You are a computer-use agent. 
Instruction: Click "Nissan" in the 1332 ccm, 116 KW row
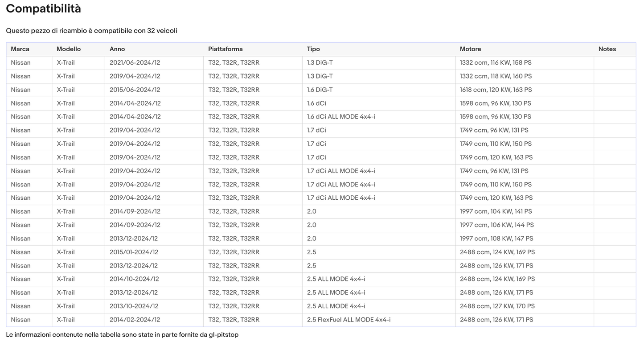coord(21,63)
